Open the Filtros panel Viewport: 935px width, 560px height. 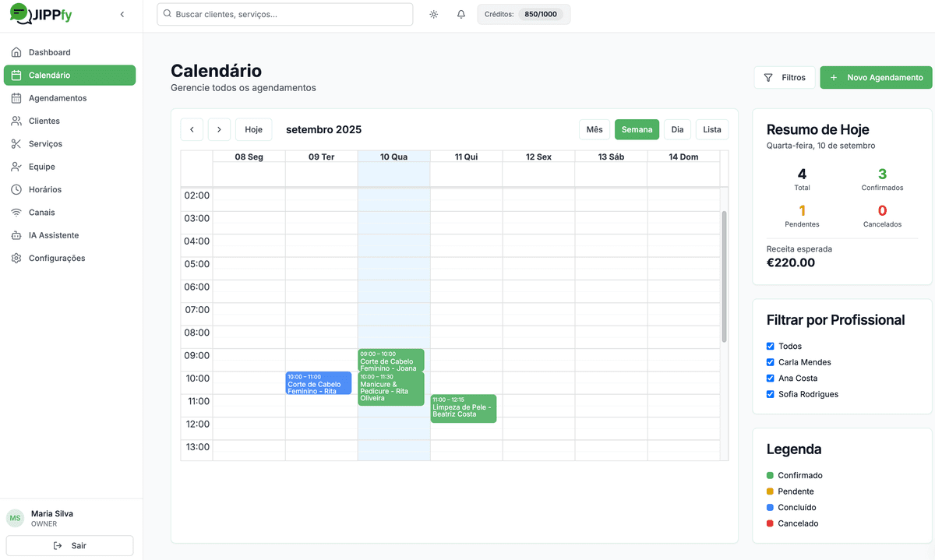(785, 77)
